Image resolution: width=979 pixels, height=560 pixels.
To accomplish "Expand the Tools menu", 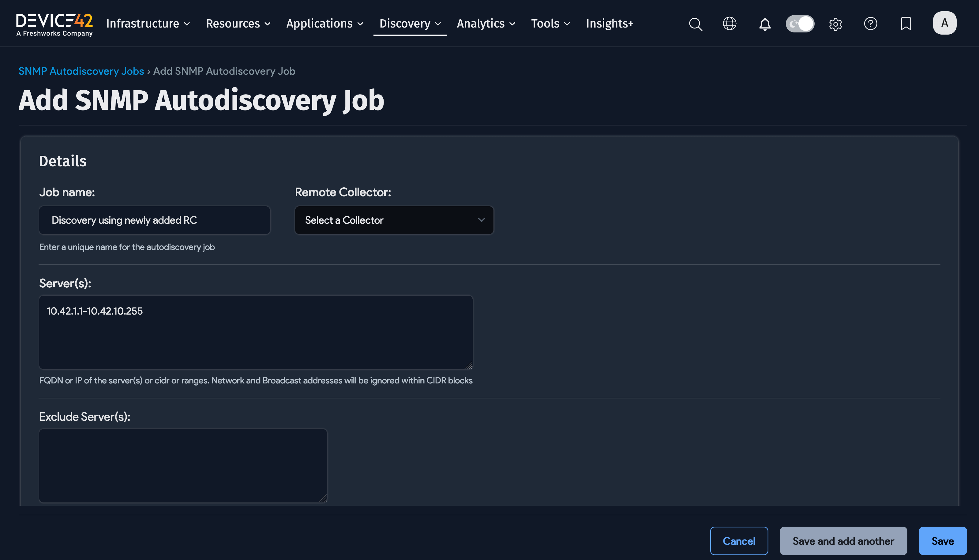I will (550, 24).
